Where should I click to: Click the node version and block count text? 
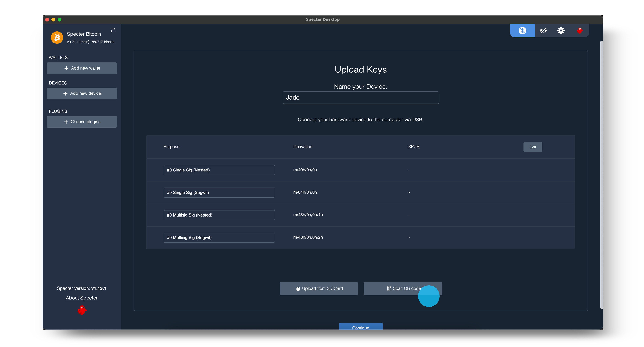click(90, 42)
